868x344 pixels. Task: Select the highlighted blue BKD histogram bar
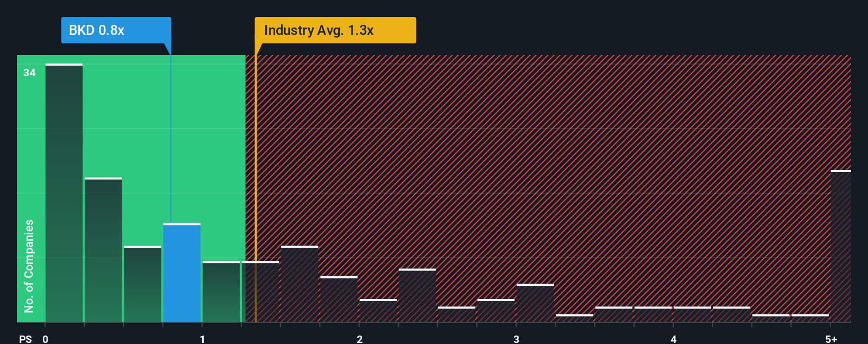(x=182, y=273)
